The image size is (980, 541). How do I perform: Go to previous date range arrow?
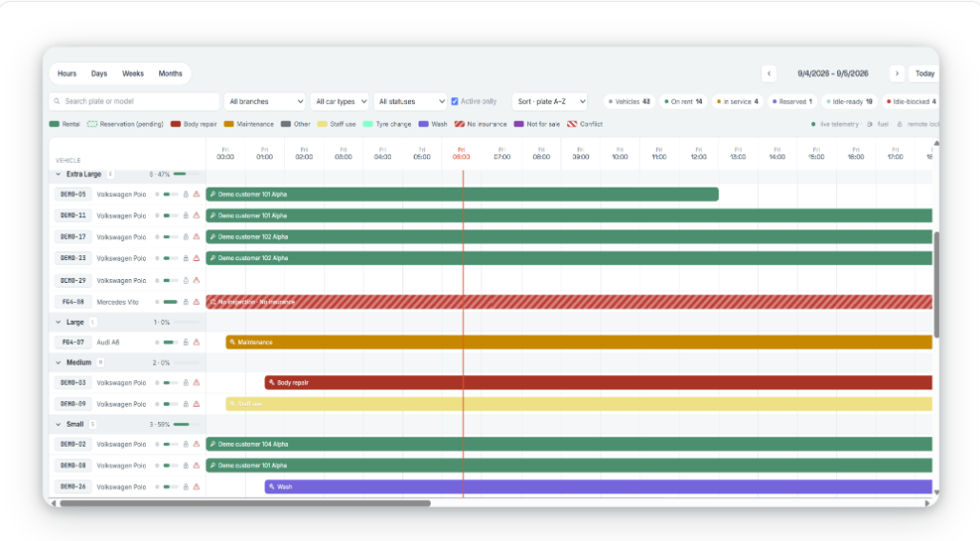tap(768, 73)
